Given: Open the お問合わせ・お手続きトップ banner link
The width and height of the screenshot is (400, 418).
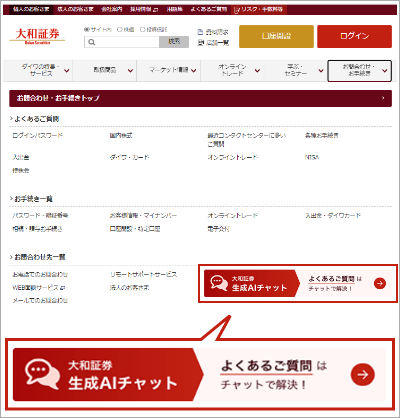Looking at the screenshot, I should coord(200,98).
